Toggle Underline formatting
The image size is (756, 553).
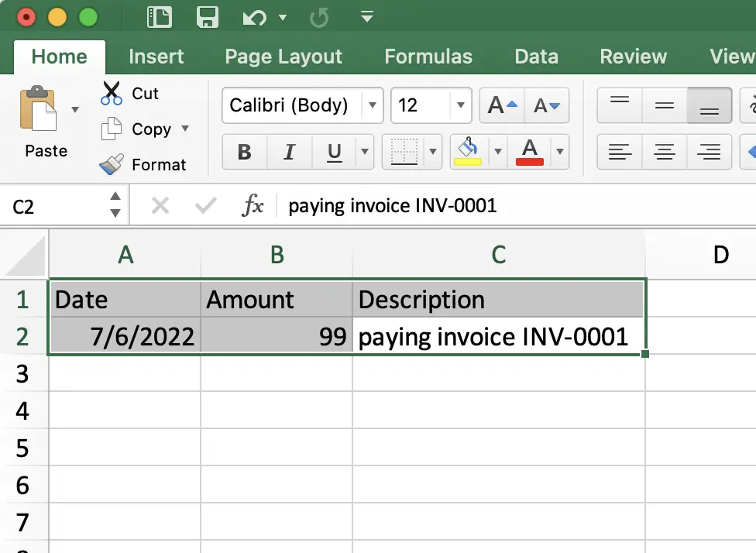click(x=334, y=152)
